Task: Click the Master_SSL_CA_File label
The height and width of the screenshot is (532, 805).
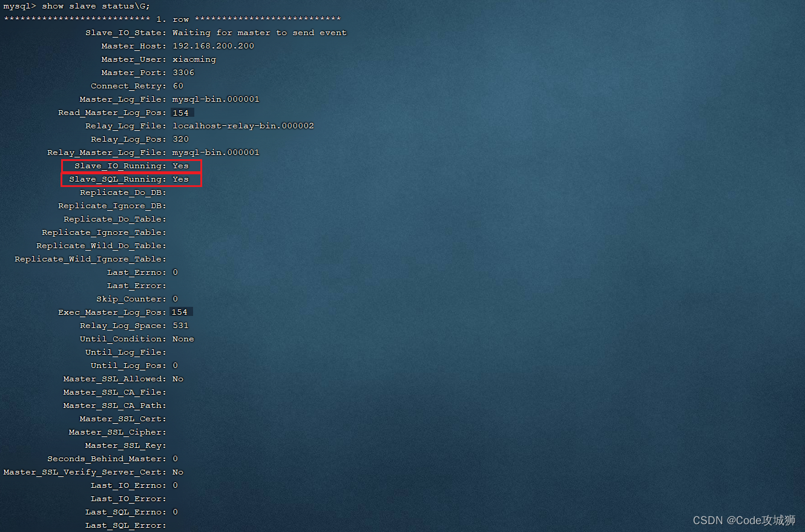Action: 115,392
